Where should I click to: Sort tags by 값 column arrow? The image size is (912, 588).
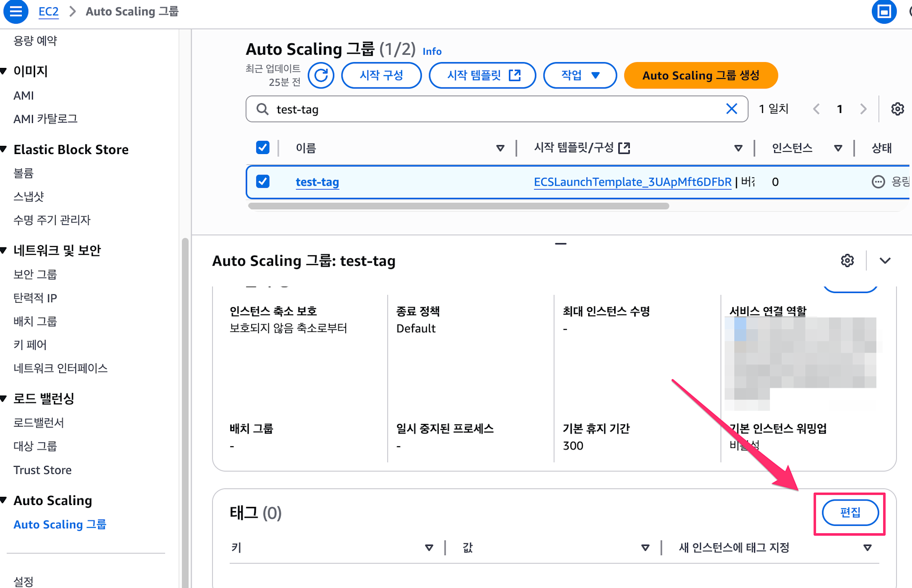point(645,548)
